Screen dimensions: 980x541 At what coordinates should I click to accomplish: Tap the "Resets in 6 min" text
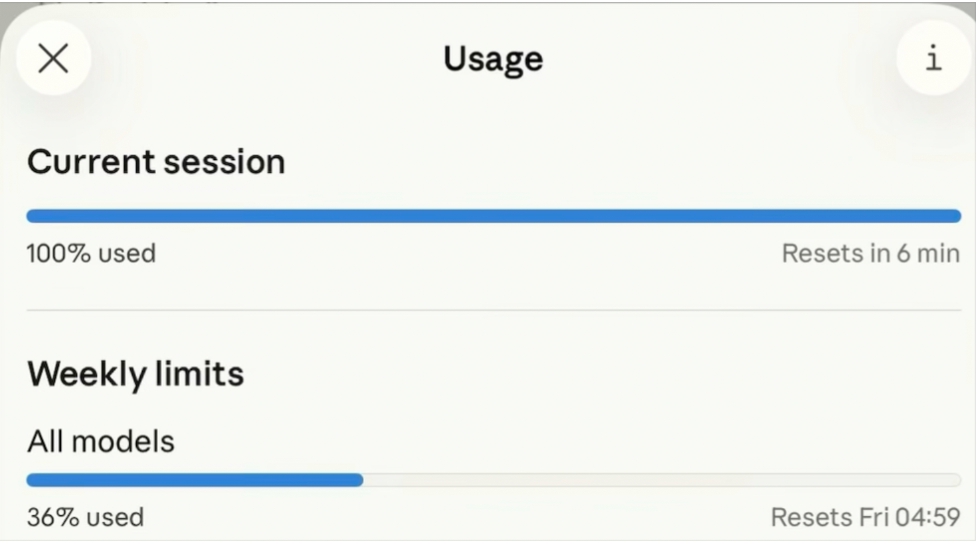click(870, 253)
